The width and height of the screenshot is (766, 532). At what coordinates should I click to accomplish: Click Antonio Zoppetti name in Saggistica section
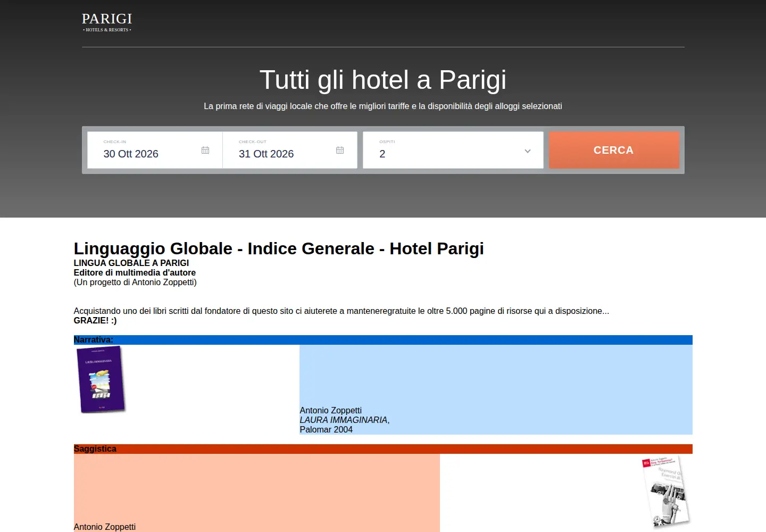pos(105,527)
